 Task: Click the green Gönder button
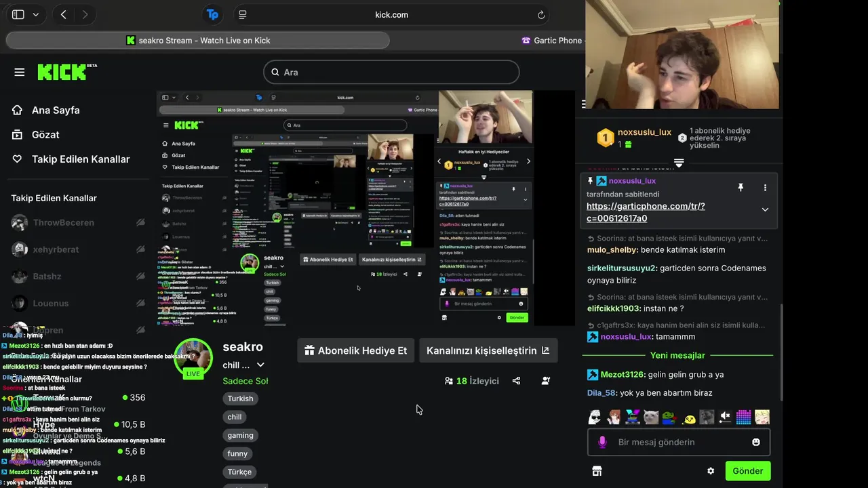pyautogui.click(x=748, y=471)
